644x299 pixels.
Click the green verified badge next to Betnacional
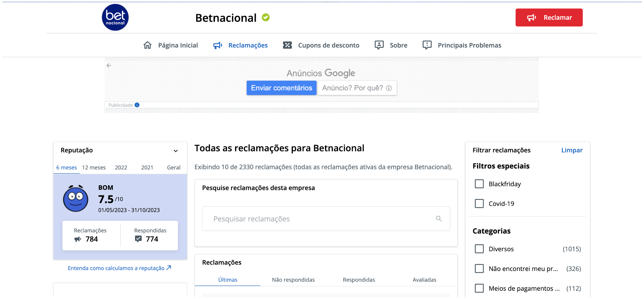click(266, 17)
